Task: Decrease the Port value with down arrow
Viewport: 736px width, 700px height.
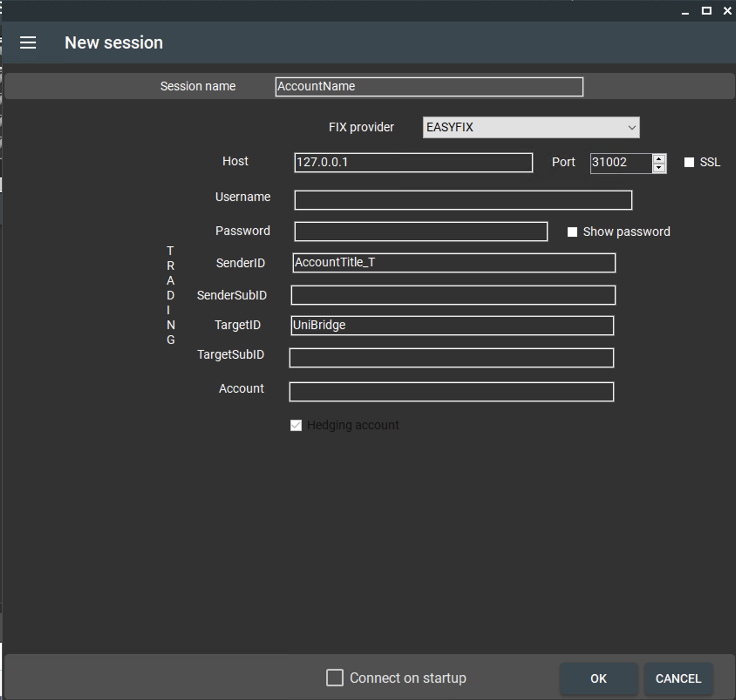Action: (x=659, y=168)
